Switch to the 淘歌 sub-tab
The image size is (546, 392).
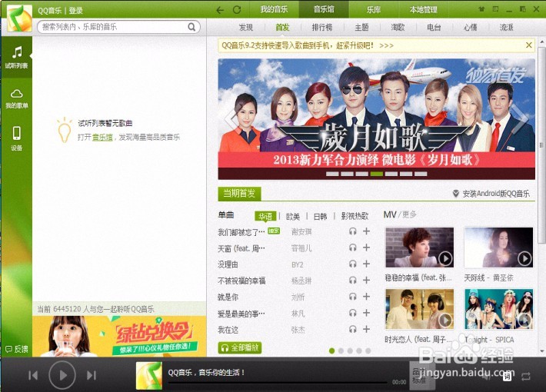[x=398, y=27]
